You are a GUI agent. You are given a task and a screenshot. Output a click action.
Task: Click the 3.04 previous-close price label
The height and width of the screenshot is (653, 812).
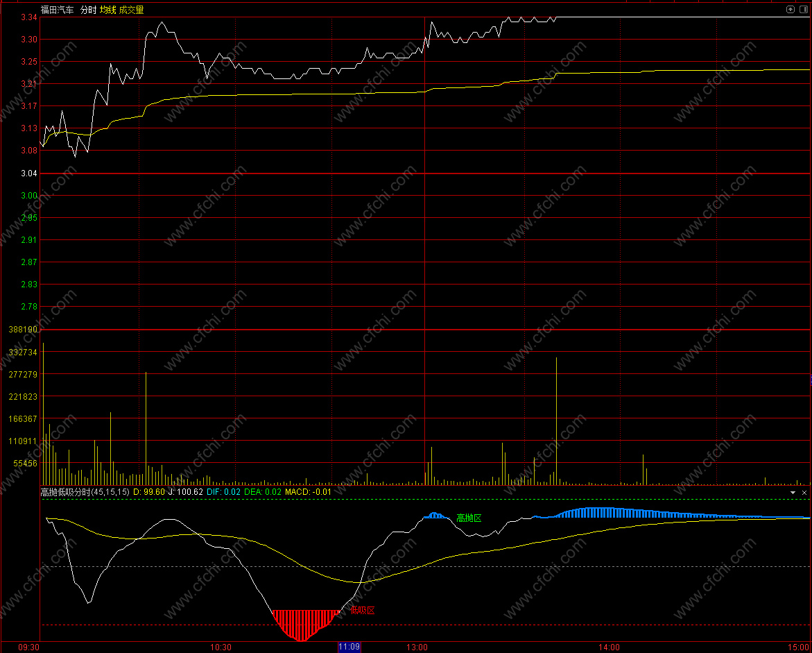coord(29,173)
